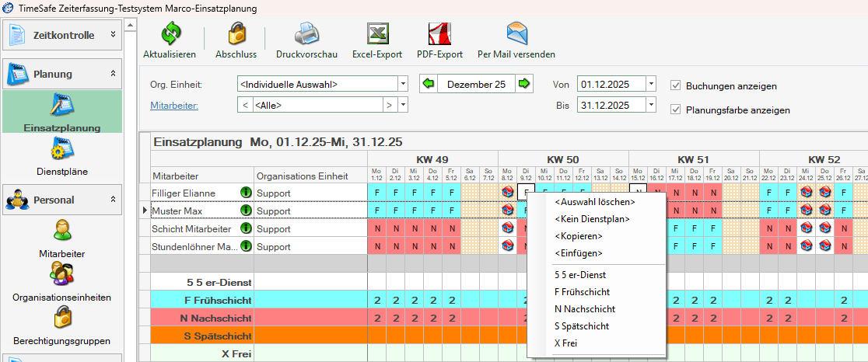Open Einsatzplanung in the sidebar
This screenshot has height=362, width=868.
62,113
